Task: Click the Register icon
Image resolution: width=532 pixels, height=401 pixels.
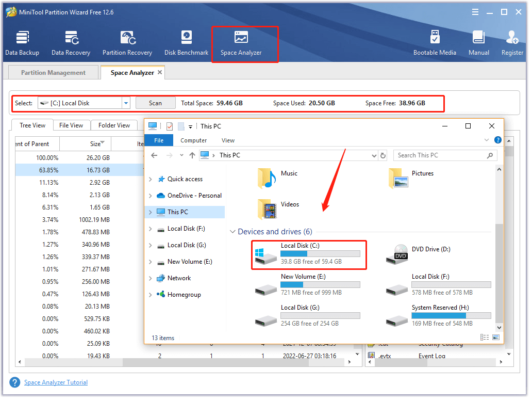Action: point(512,41)
